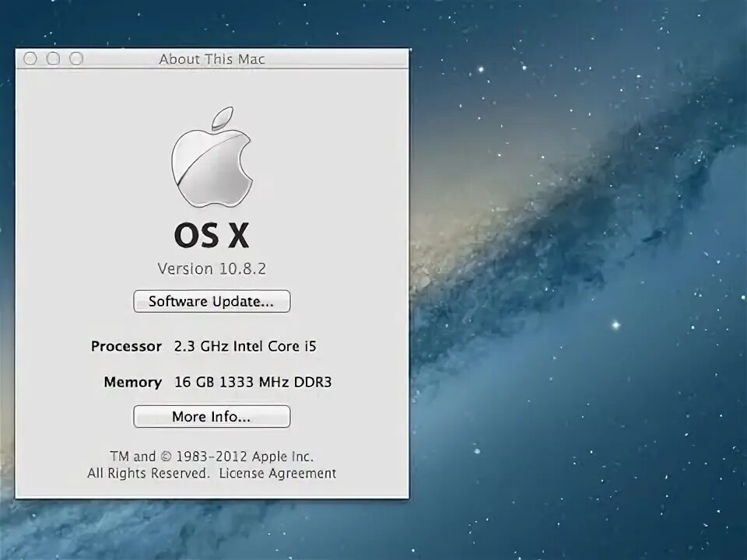Click the OS X heading

coord(212,235)
